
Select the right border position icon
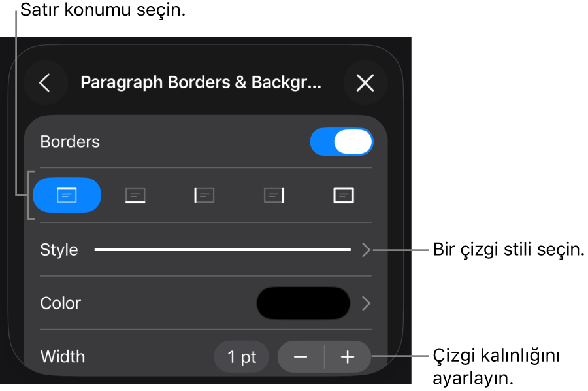pyautogui.click(x=274, y=195)
